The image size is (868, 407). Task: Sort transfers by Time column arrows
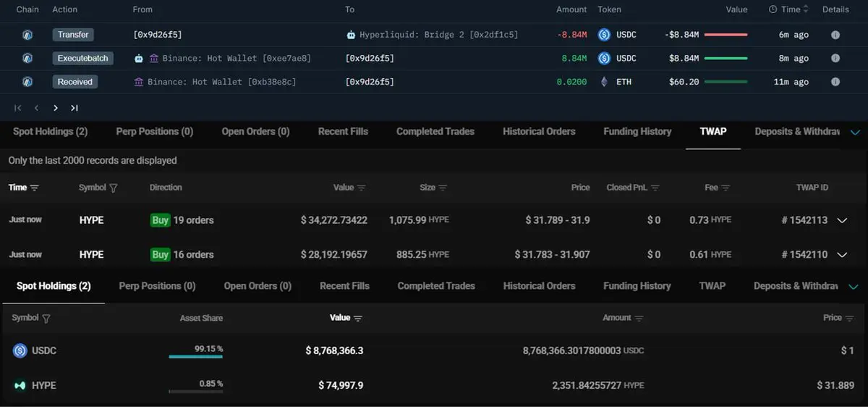tap(806, 9)
